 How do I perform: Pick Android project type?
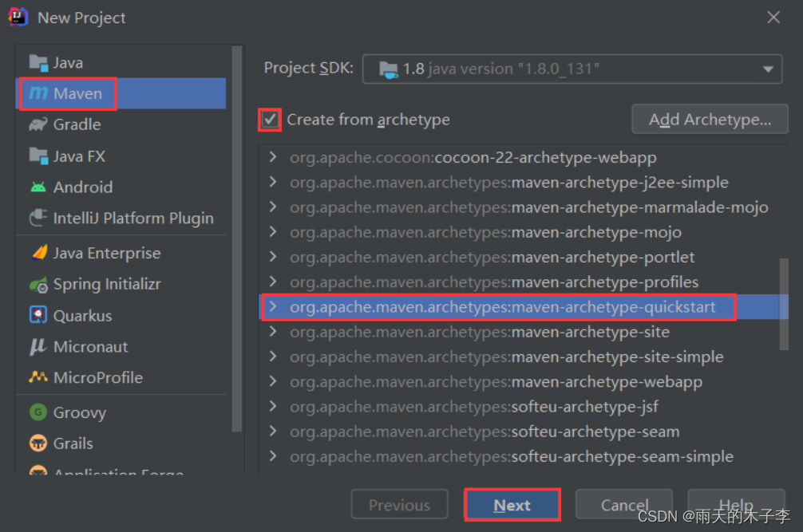121,187
